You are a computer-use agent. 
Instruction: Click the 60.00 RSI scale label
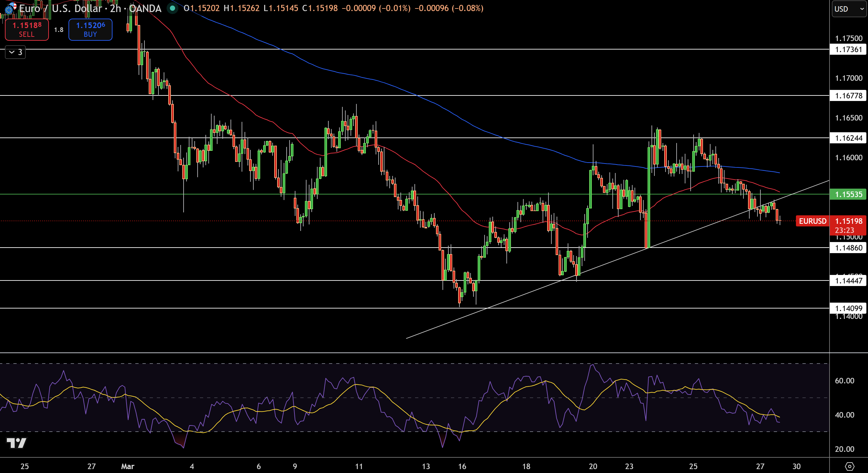(x=845, y=381)
